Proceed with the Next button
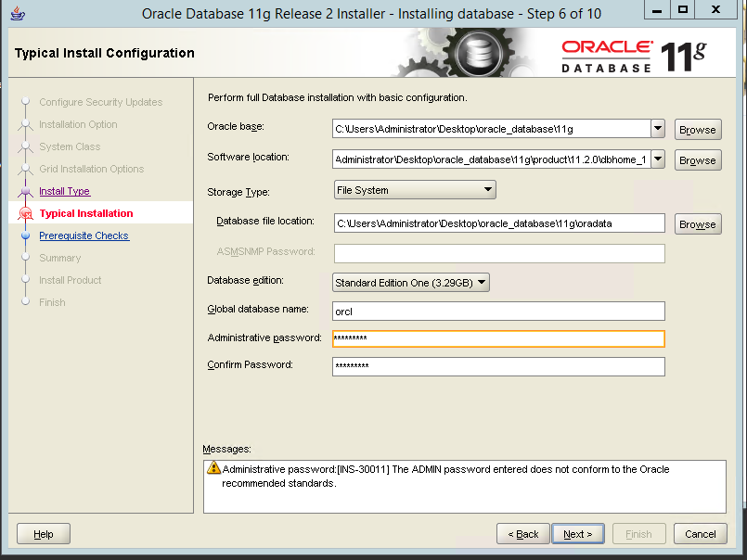Screen dimensions: 747x560 coord(578,534)
